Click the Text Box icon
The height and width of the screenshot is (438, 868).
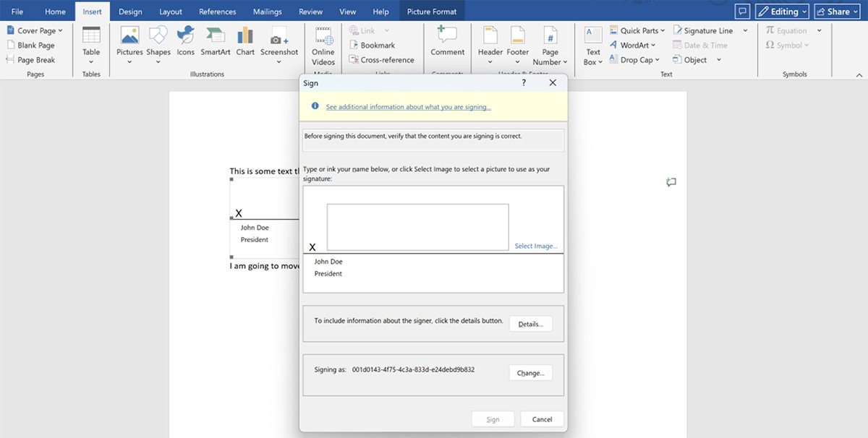point(593,42)
